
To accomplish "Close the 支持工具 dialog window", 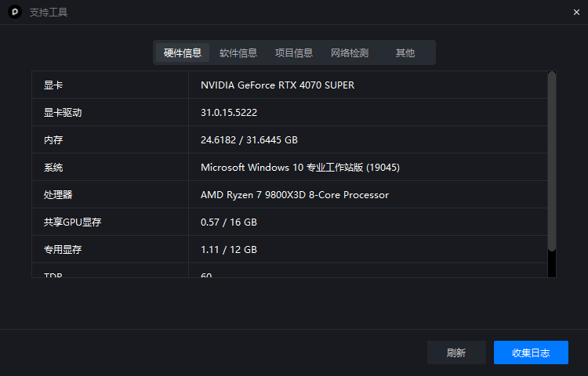I will point(576,12).
